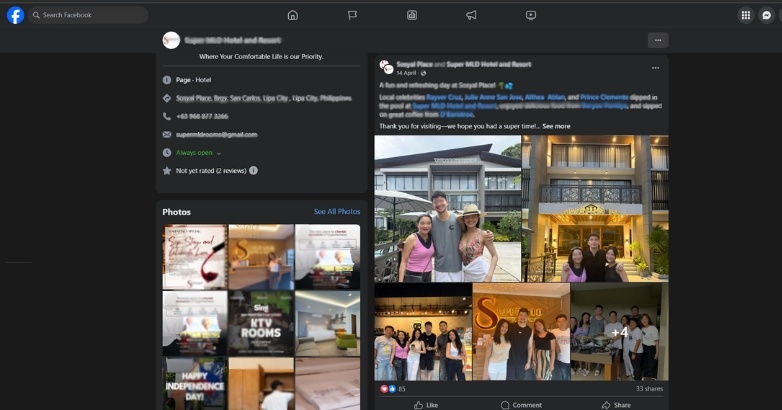Click the public globe icon on post
This screenshot has width=782, height=410.
[x=423, y=73]
